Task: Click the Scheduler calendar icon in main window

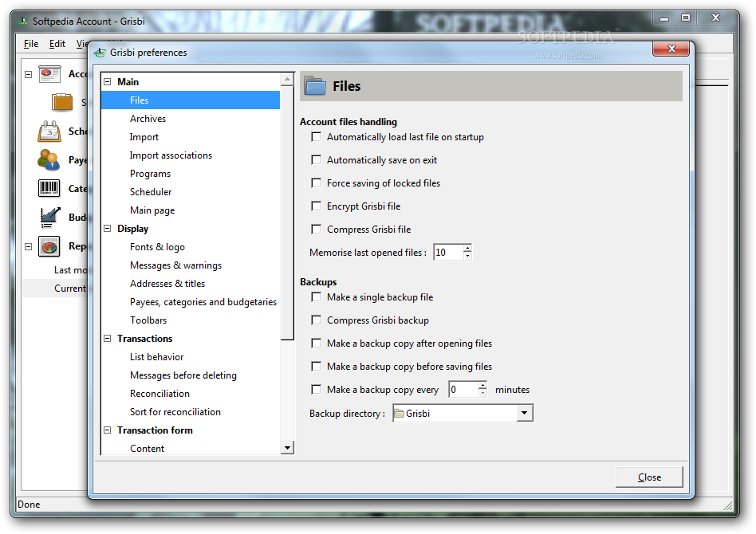Action: (x=49, y=131)
